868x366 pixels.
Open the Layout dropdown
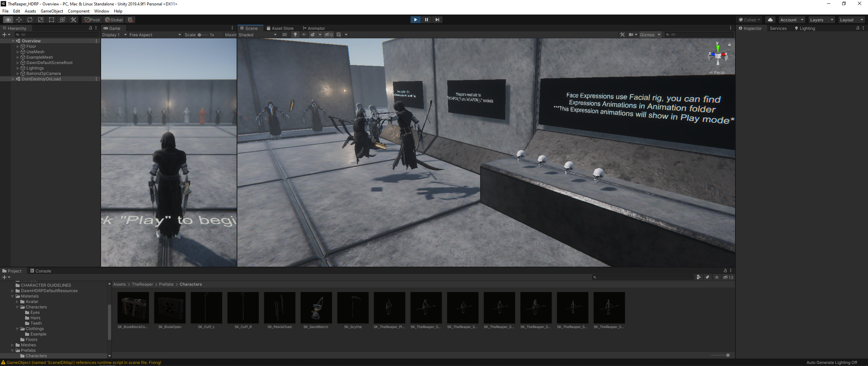tap(851, 20)
